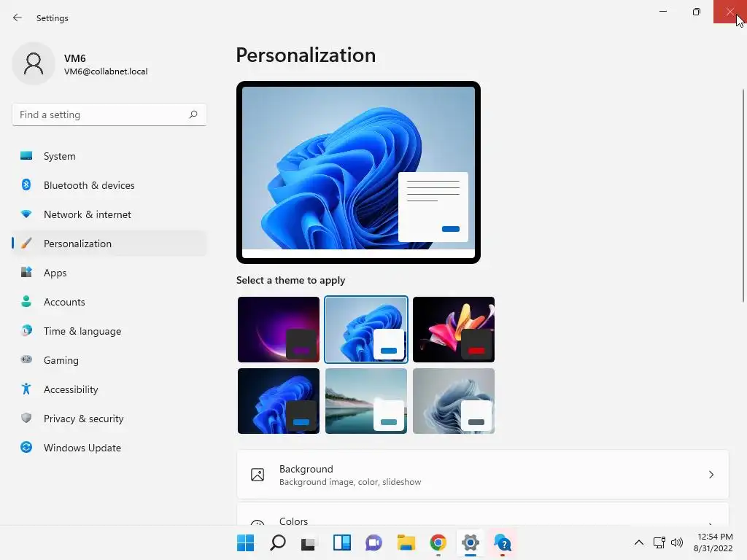The height and width of the screenshot is (560, 747).
Task: Show hidden system tray icons
Action: point(639,542)
